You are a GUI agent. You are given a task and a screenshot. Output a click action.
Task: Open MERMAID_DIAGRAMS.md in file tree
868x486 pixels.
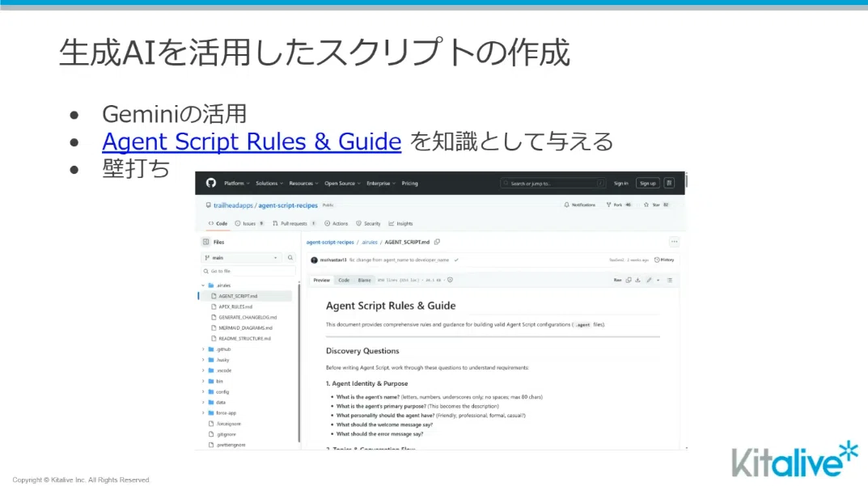(245, 328)
